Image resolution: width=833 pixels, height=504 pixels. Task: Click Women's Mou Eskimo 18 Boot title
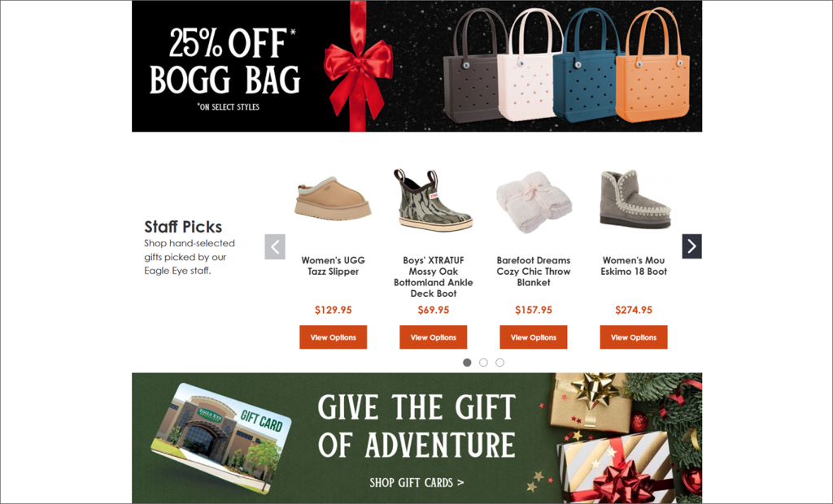(x=633, y=266)
